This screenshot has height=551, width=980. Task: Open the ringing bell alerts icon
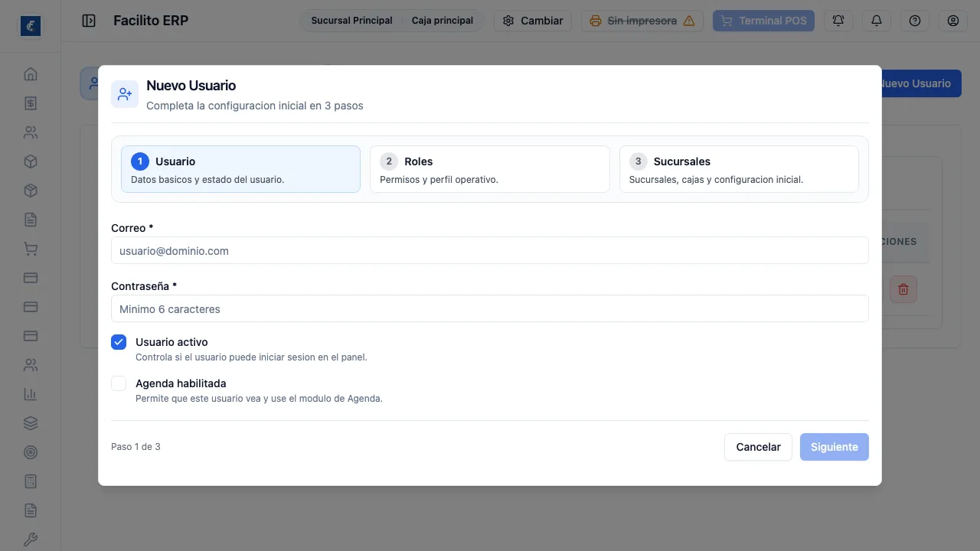pyautogui.click(x=838, y=21)
